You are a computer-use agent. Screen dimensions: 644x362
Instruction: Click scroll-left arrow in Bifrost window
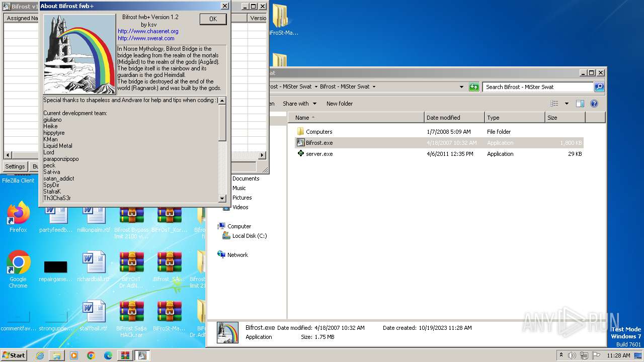pos(7,155)
